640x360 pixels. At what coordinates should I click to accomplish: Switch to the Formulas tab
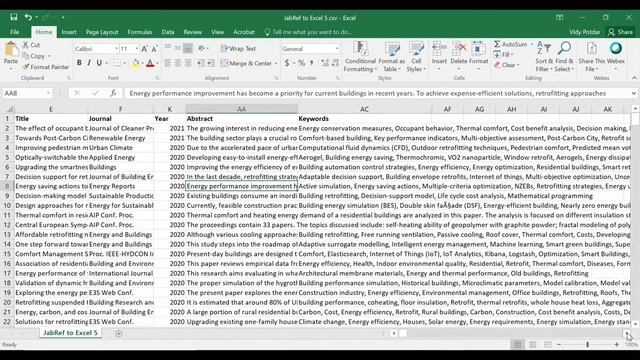click(x=140, y=32)
